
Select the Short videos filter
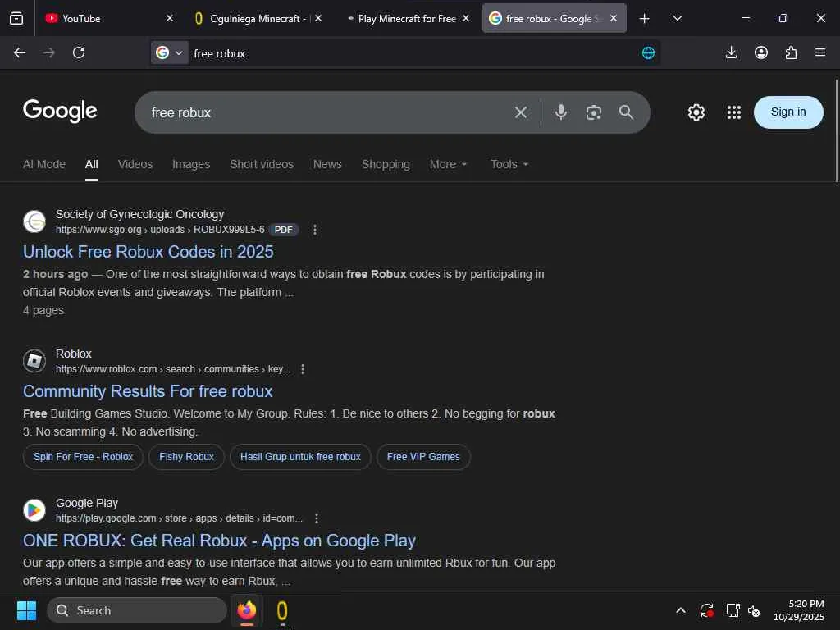262,164
